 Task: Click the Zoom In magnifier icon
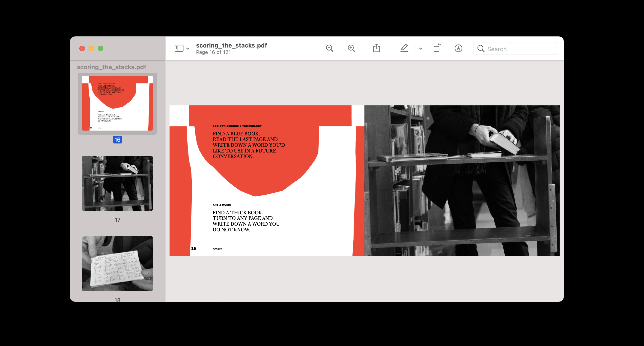click(351, 48)
